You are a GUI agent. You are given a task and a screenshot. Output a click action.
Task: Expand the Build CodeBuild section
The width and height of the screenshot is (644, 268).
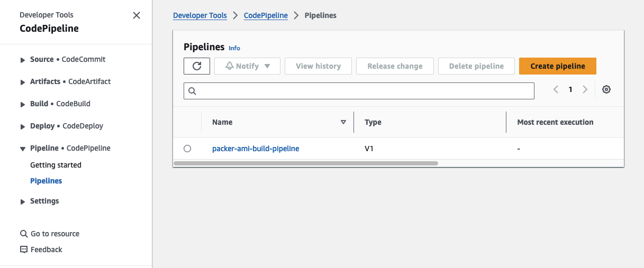[x=23, y=104]
